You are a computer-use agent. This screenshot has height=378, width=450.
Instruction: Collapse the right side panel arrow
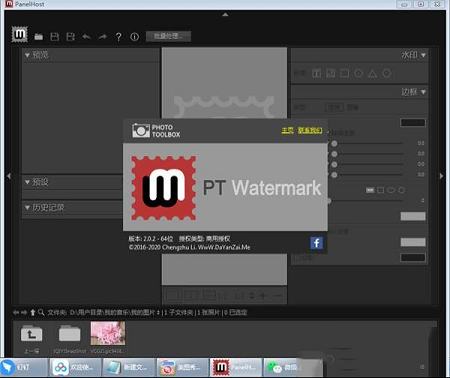tap(441, 176)
